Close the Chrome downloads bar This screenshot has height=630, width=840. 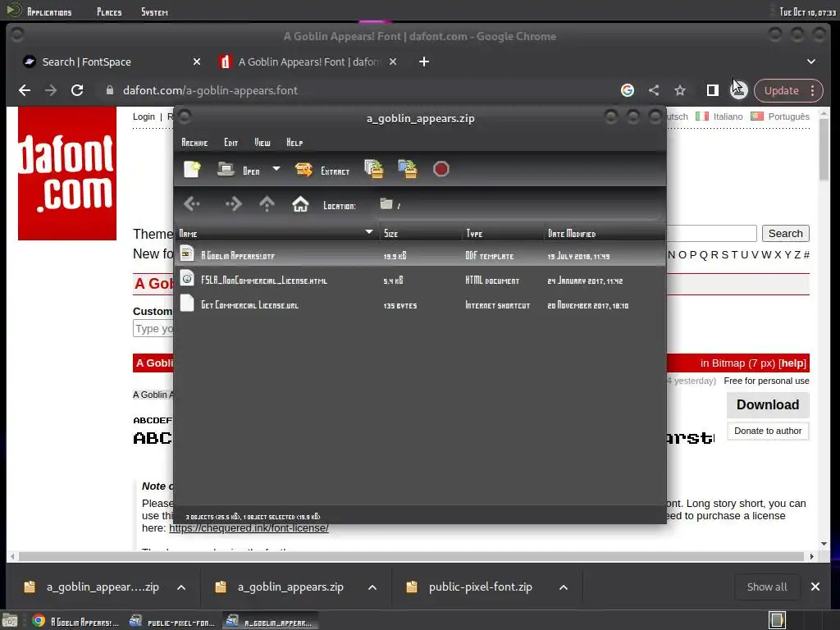click(x=815, y=587)
